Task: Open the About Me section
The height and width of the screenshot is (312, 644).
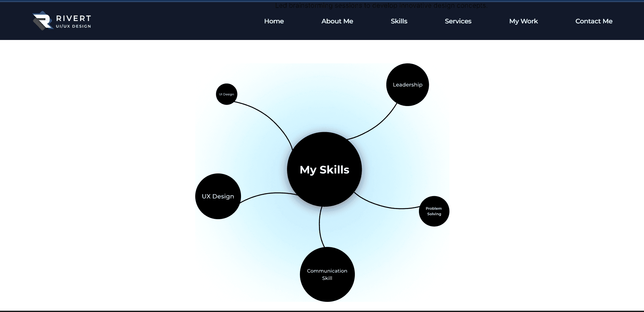Action: coord(337,21)
